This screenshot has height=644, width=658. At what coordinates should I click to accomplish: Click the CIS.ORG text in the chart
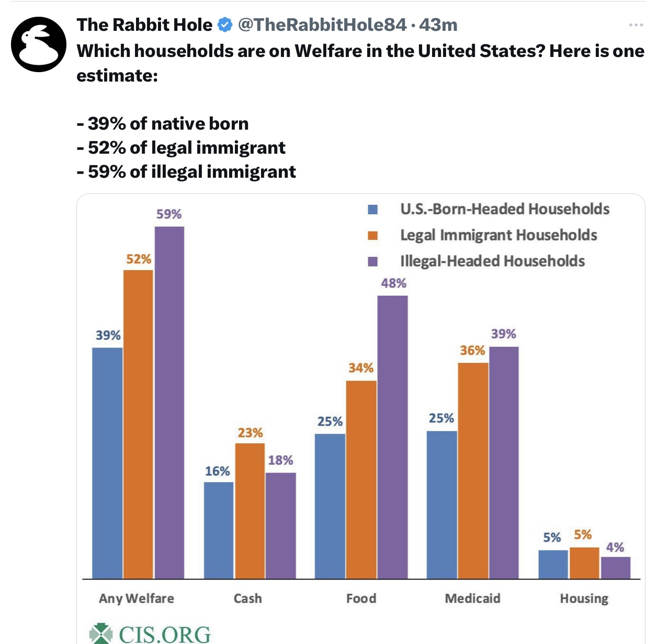(165, 635)
